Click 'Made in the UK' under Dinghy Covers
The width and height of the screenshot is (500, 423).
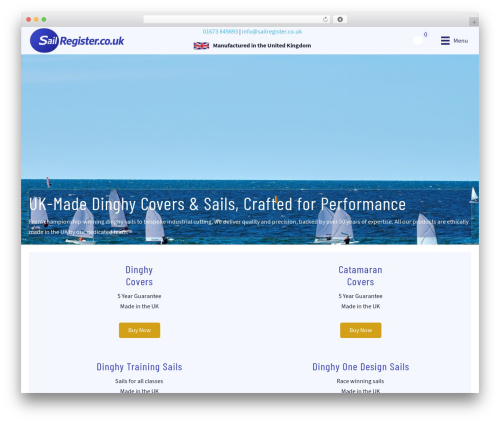(x=139, y=306)
